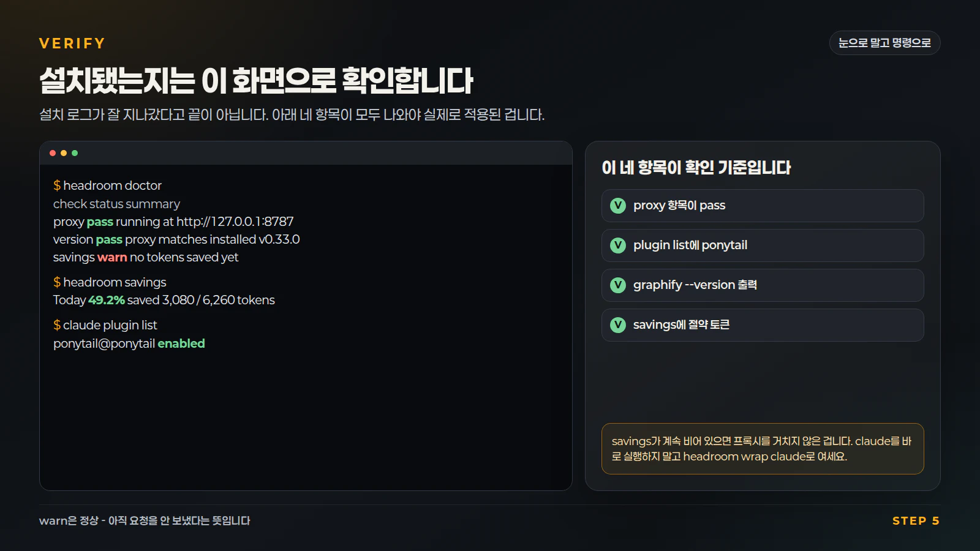Click the VERIFY section label
980x551 pixels.
click(x=72, y=43)
